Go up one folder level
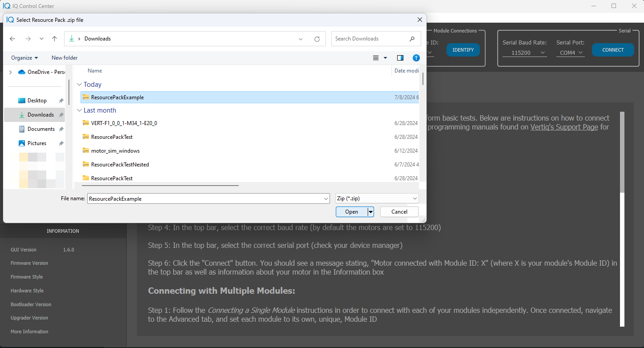Viewport: 644px width, 348px height. (54, 39)
